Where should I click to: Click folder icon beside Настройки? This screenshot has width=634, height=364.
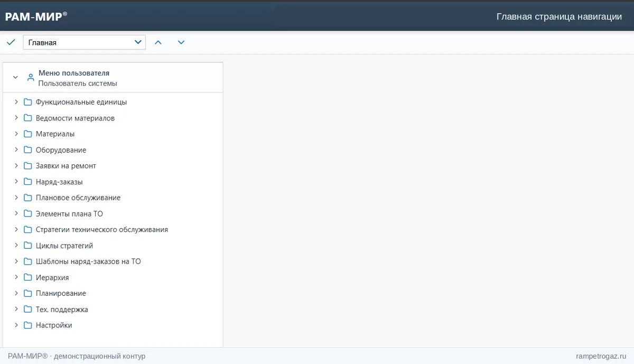28,325
